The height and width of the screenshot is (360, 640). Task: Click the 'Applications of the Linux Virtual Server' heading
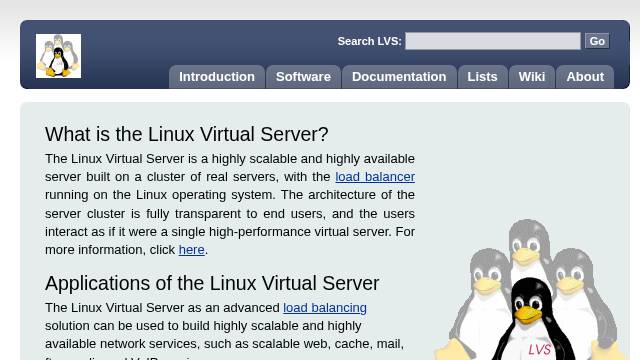212,283
